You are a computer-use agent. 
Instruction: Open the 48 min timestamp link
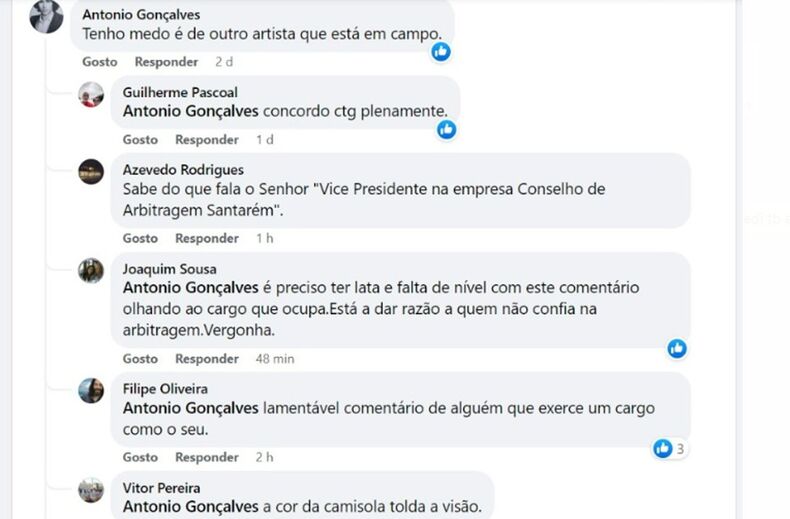tap(275, 359)
